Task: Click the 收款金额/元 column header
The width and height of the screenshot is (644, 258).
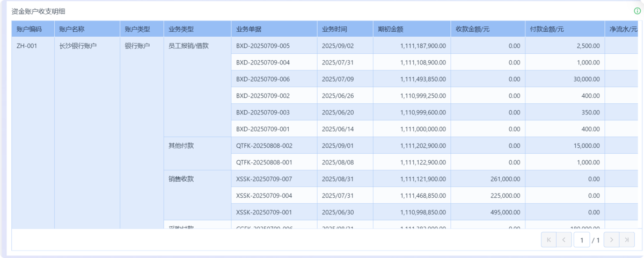Action: click(472, 29)
